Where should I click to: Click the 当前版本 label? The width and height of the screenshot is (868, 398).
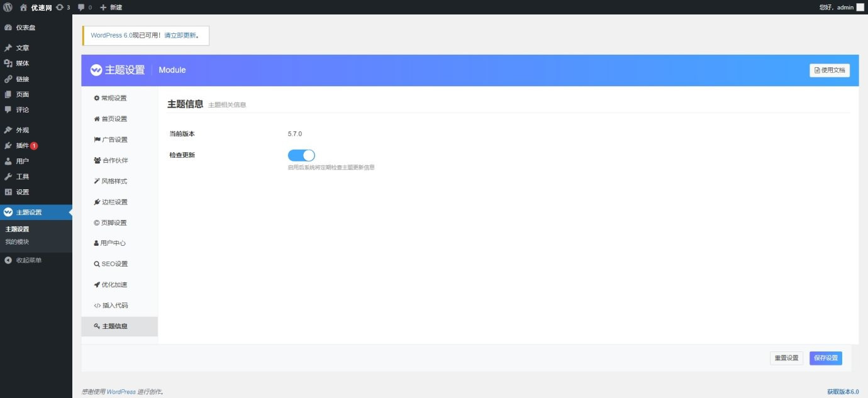(182, 134)
